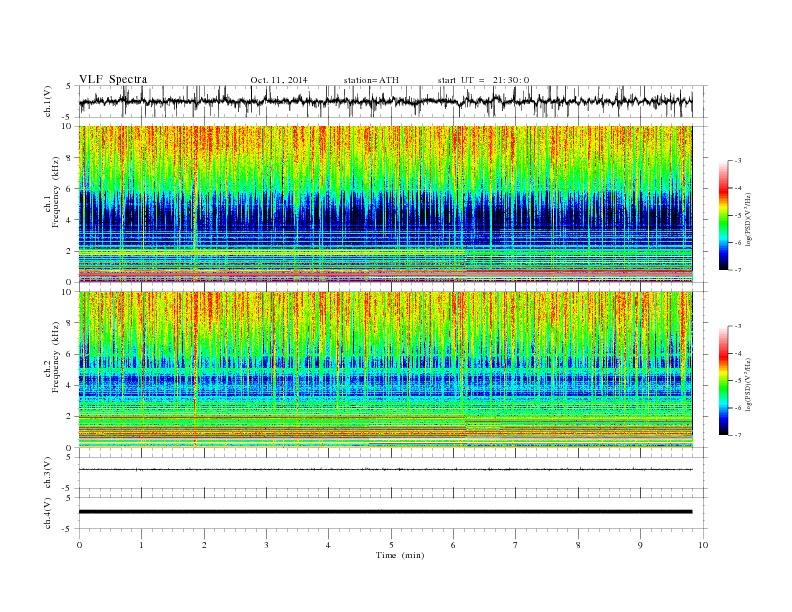The image size is (792, 612).
Task: Click the "station=ATH" header label
Action: 371,80
